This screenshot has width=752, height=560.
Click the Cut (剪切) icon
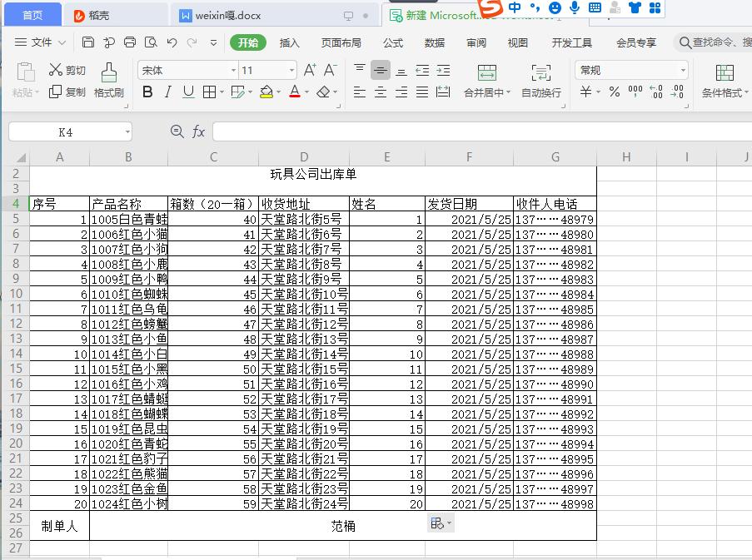pyautogui.click(x=66, y=70)
